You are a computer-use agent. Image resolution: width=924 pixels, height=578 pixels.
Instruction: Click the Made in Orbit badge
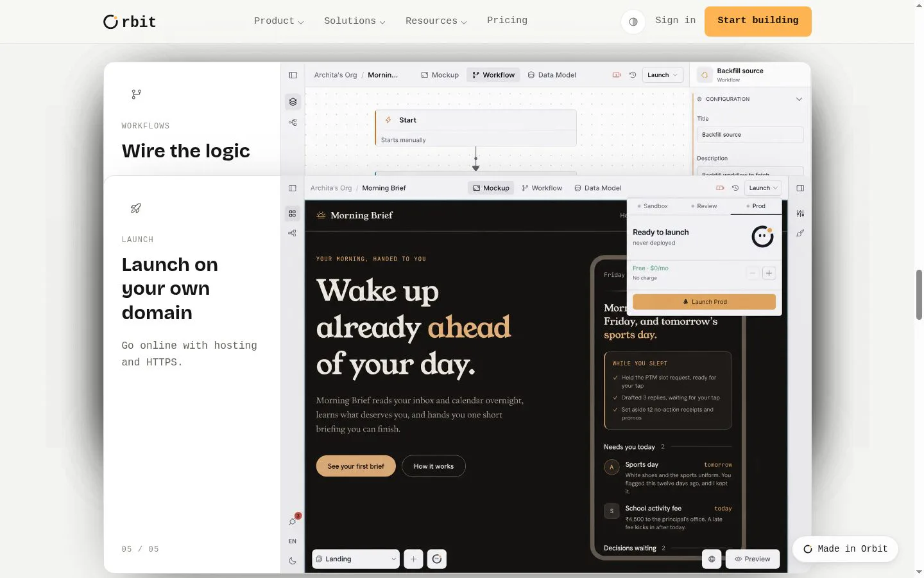pyautogui.click(x=845, y=549)
